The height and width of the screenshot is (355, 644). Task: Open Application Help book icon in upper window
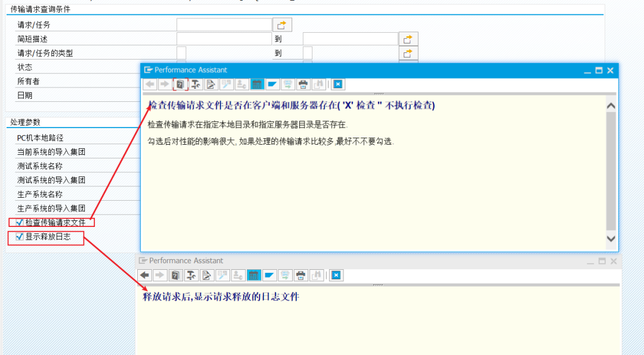click(x=180, y=84)
